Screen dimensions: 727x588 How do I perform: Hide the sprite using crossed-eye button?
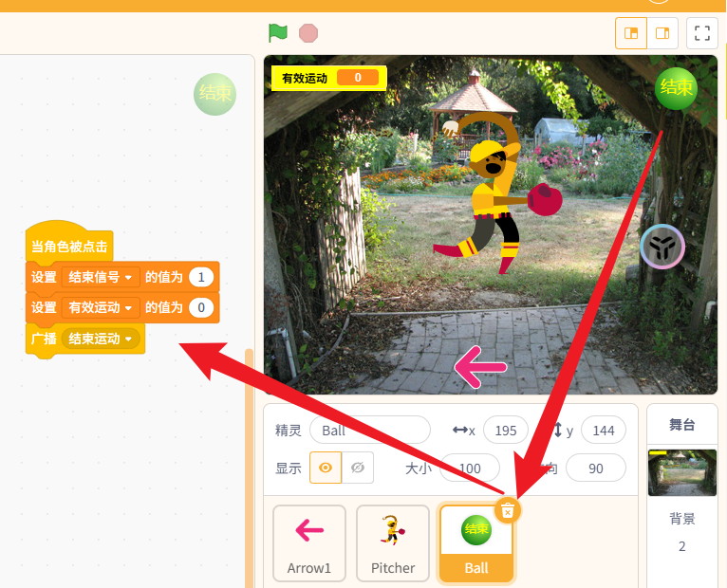358,468
